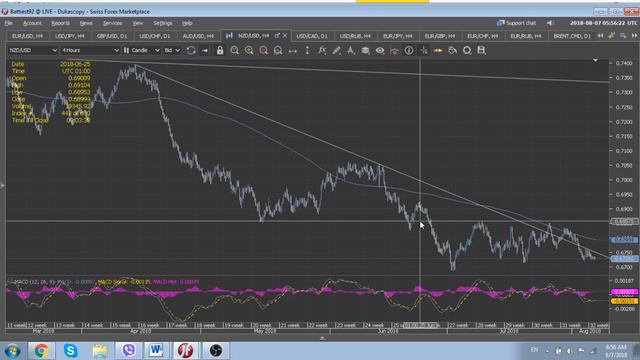This screenshot has height=360, width=640.
Task: Mute platform sounds with the speaker icon
Action: 550,23
